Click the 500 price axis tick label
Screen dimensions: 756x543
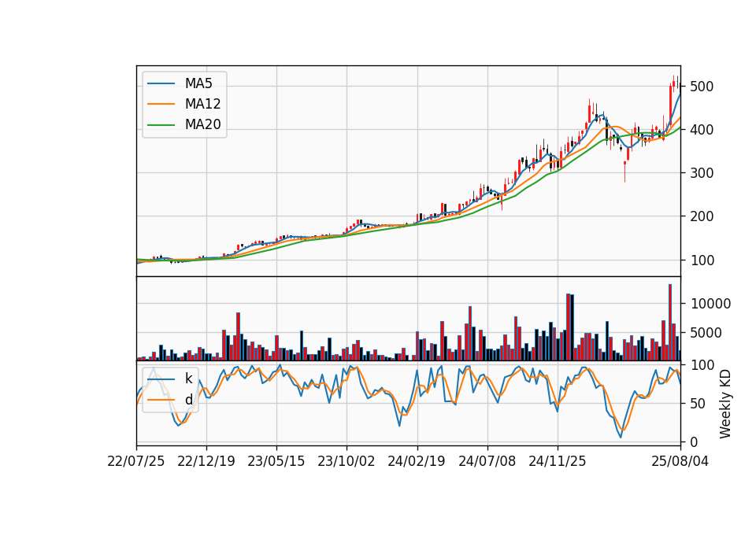[702, 87]
